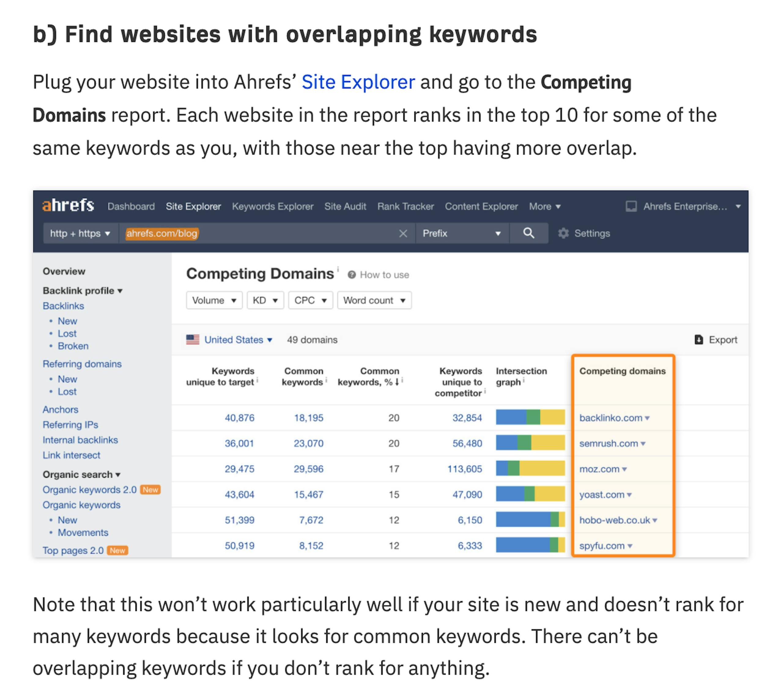This screenshot has width=778, height=700.
Task: Click competitor keywords value 6,333
Action: (470, 545)
